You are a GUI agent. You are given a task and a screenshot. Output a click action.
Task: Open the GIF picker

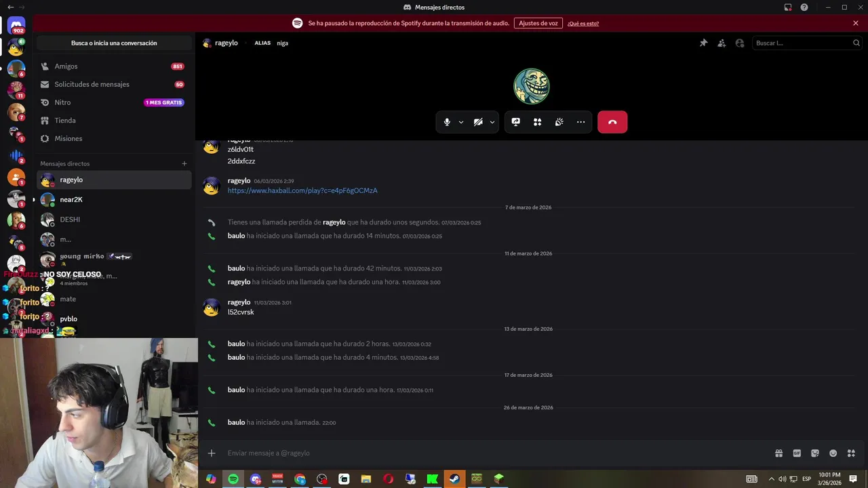[x=797, y=453]
